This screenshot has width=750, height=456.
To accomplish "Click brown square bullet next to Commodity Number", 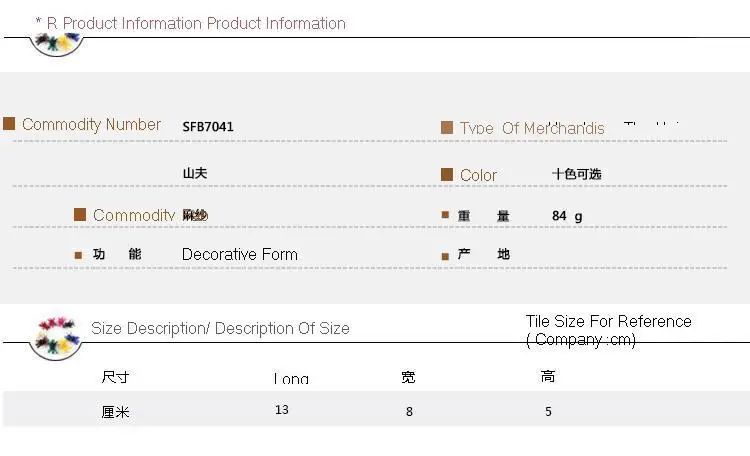I will (x=9, y=123).
